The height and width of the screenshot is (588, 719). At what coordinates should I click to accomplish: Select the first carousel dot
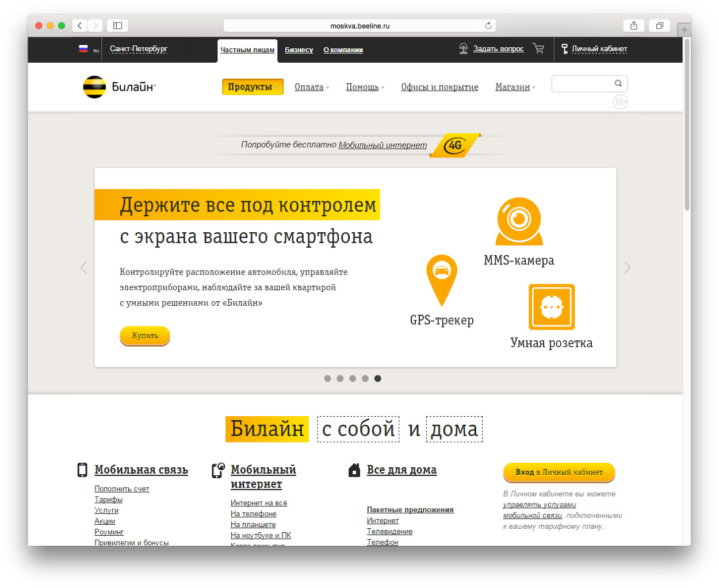click(327, 378)
